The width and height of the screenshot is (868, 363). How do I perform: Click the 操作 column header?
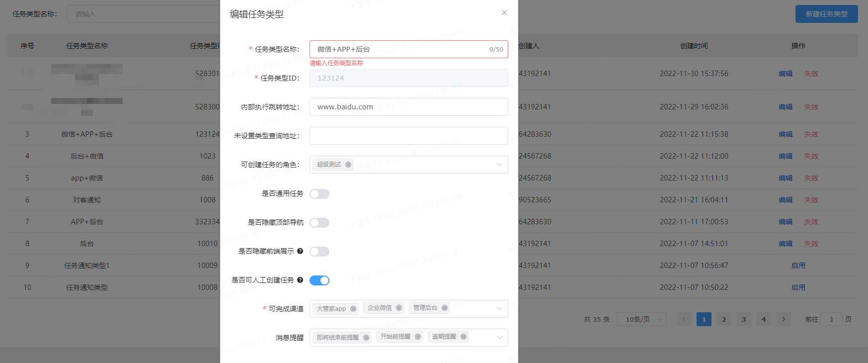[798, 46]
